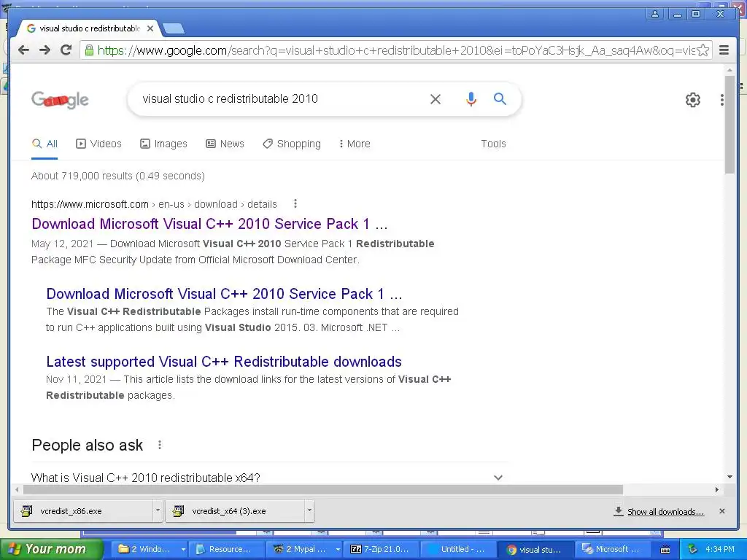This screenshot has height=560, width=747.
Task: Click the address bar URL
Action: point(395,50)
